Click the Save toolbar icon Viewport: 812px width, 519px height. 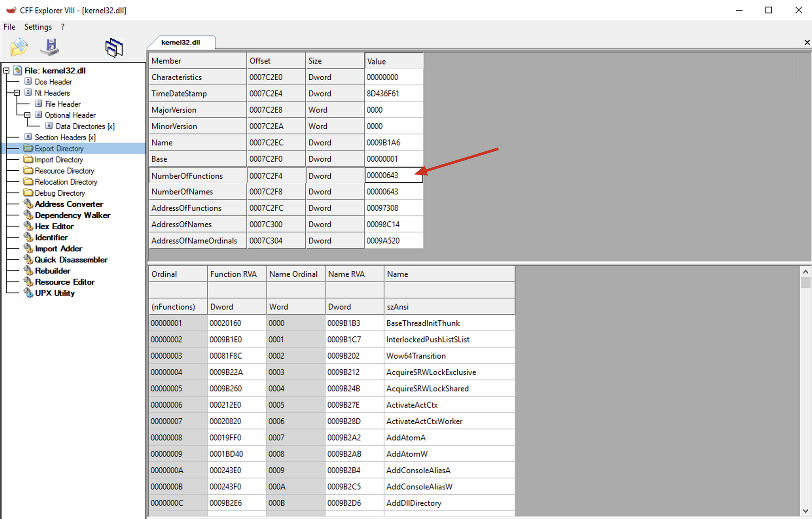[x=50, y=47]
